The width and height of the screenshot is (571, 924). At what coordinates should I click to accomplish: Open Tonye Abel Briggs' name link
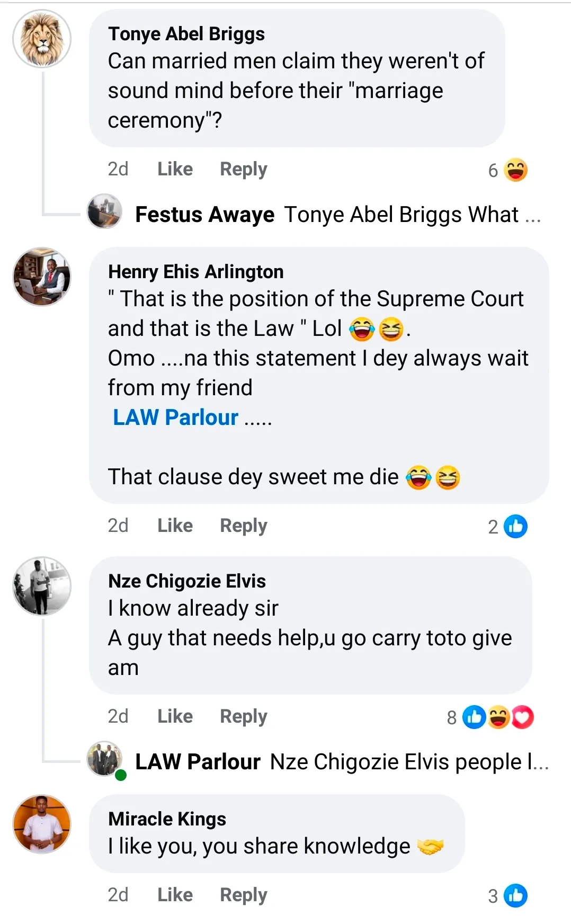[186, 34]
